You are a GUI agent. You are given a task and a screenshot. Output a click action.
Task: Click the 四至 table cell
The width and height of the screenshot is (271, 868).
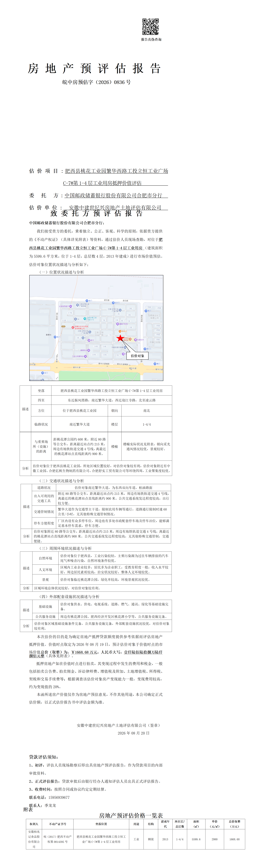coord(41,400)
